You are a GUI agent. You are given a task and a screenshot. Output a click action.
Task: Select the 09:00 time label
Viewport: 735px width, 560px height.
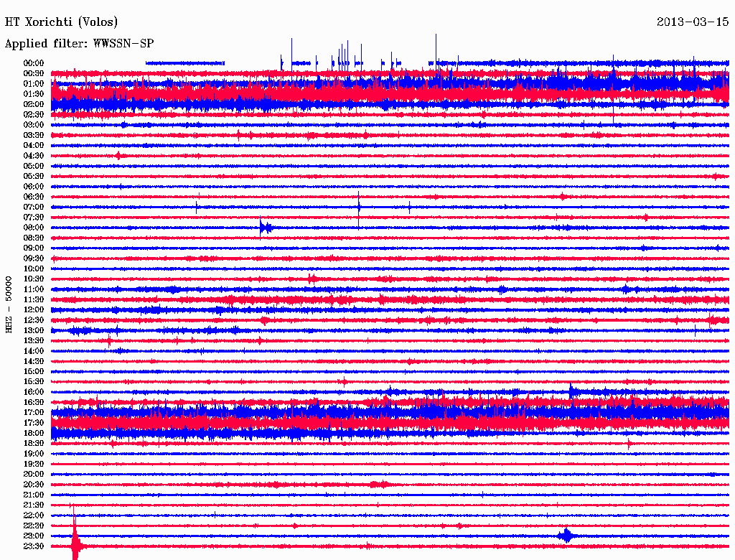[x=34, y=248]
